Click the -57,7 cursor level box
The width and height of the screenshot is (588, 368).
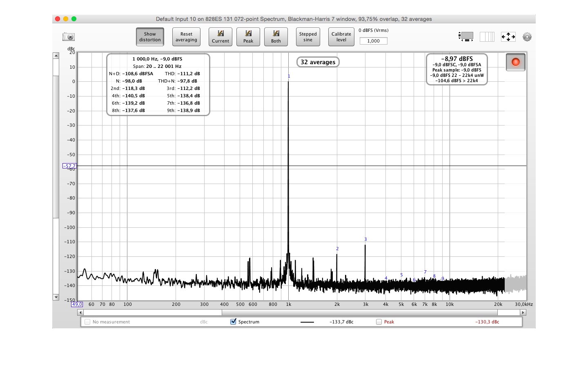tap(70, 166)
